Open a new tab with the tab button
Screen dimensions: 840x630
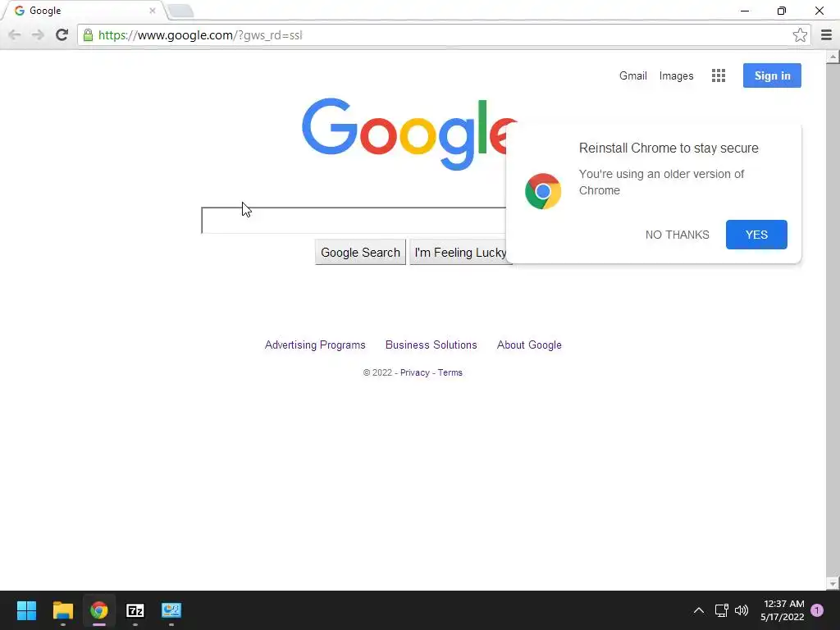(180, 11)
